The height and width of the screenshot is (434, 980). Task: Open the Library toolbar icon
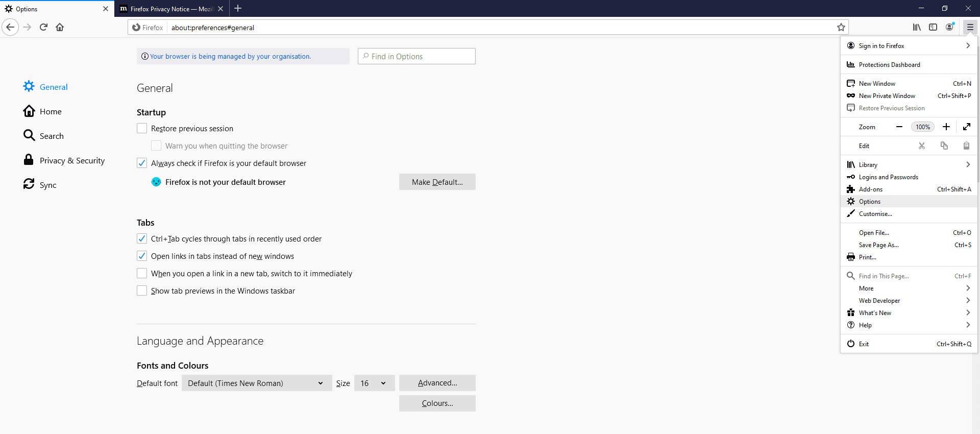coord(917,27)
